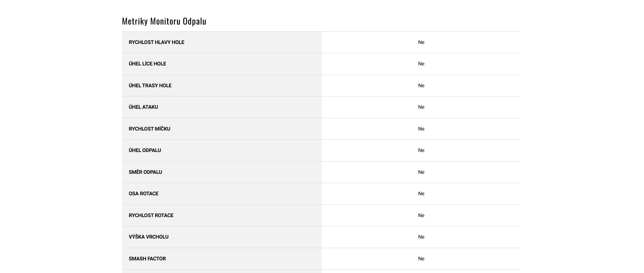Click the Ne value for RYCHLOST HLAVY HOLE
The image size is (644, 273).
pyautogui.click(x=421, y=42)
